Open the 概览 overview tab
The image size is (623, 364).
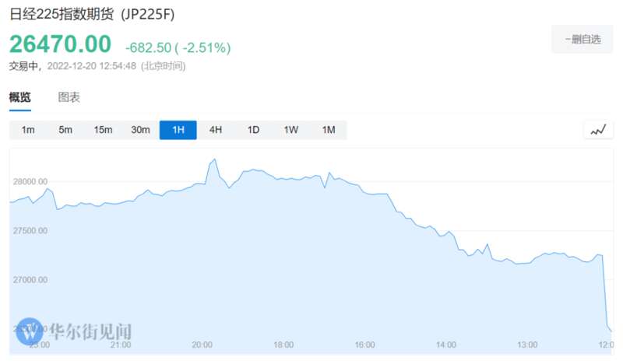pos(20,97)
